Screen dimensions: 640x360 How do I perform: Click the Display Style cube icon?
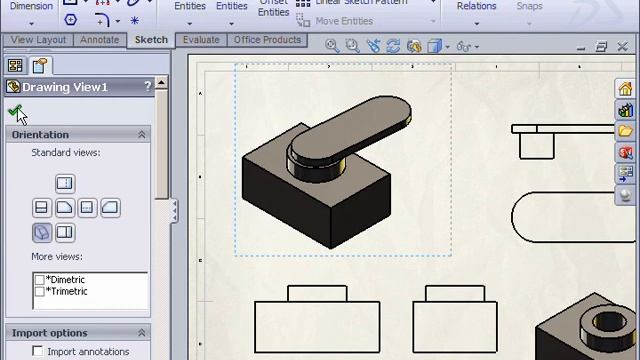(x=434, y=46)
